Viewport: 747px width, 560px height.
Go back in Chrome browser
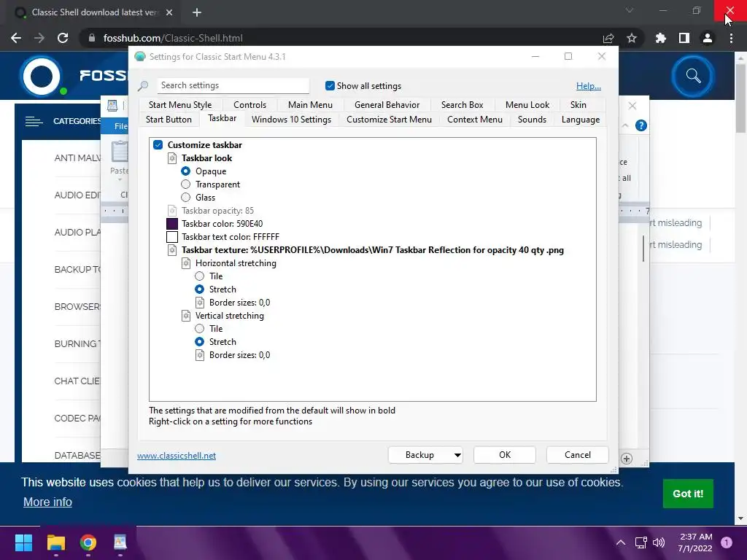pos(16,38)
